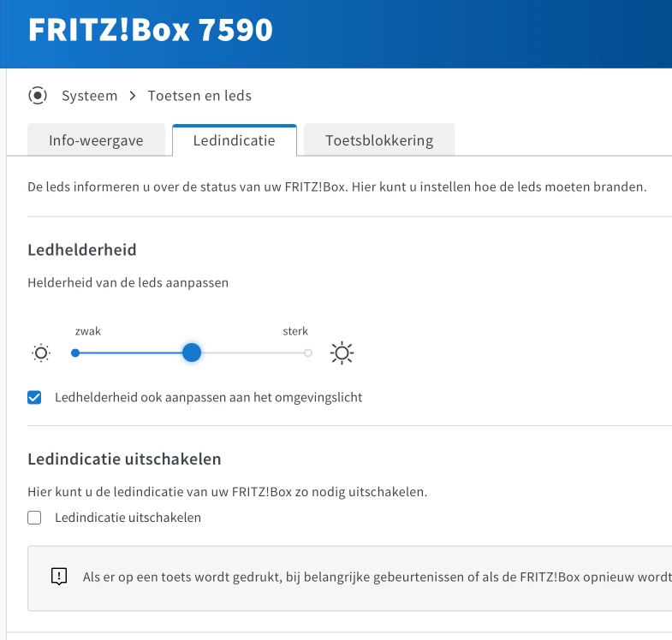This screenshot has width=672, height=640.
Task: Click the 'De leds informeren u' description text
Action: click(x=337, y=187)
